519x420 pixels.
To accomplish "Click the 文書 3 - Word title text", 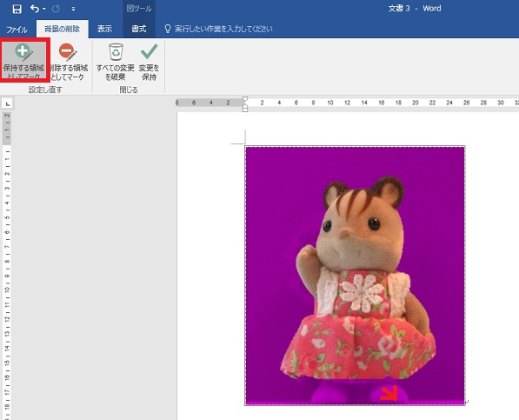I will (415, 9).
